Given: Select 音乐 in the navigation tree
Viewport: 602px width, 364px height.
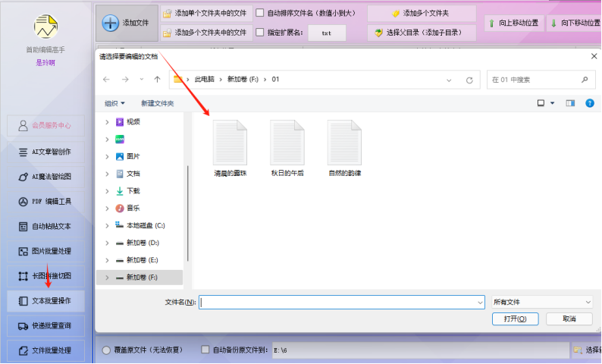Looking at the screenshot, I should [x=133, y=208].
